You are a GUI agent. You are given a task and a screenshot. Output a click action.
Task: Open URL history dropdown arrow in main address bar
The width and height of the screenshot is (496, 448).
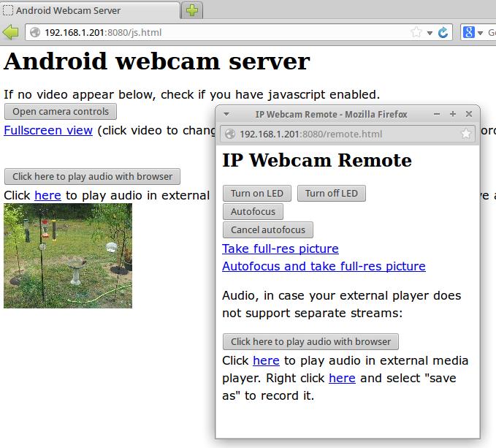pos(430,33)
